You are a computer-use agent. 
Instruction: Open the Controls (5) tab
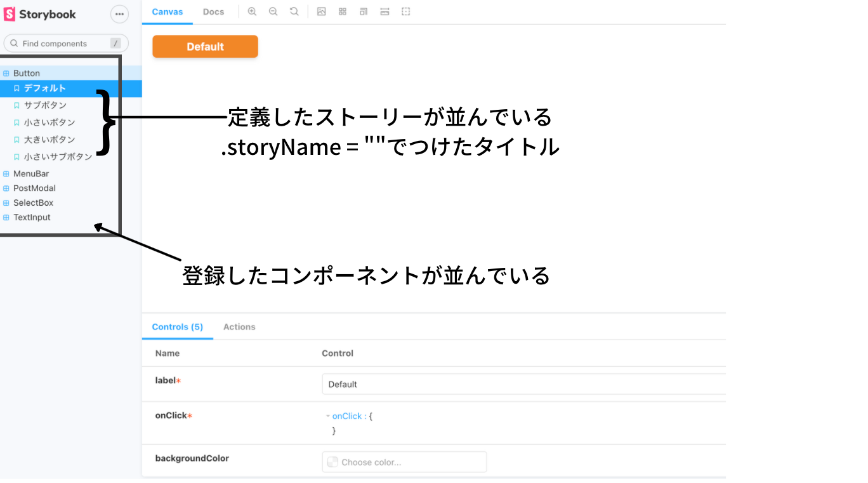tap(178, 327)
